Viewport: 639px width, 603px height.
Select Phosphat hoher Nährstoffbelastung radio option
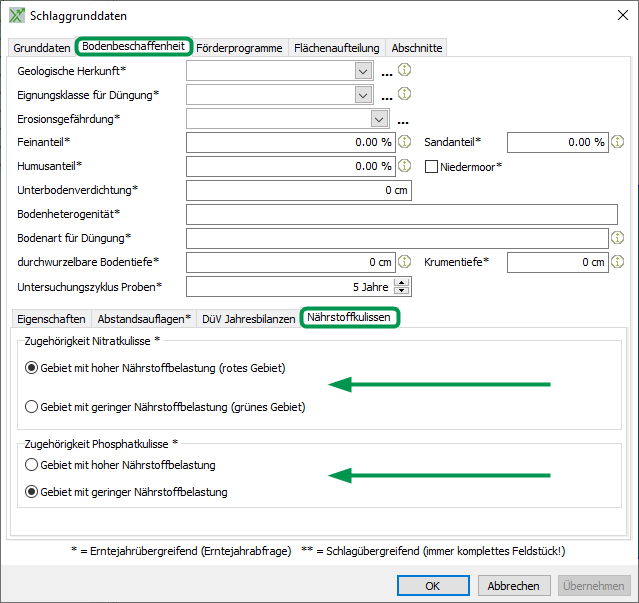33,465
